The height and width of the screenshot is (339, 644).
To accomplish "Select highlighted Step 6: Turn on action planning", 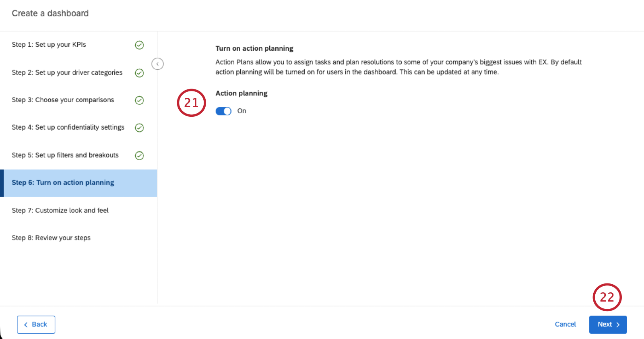I will pos(78,183).
